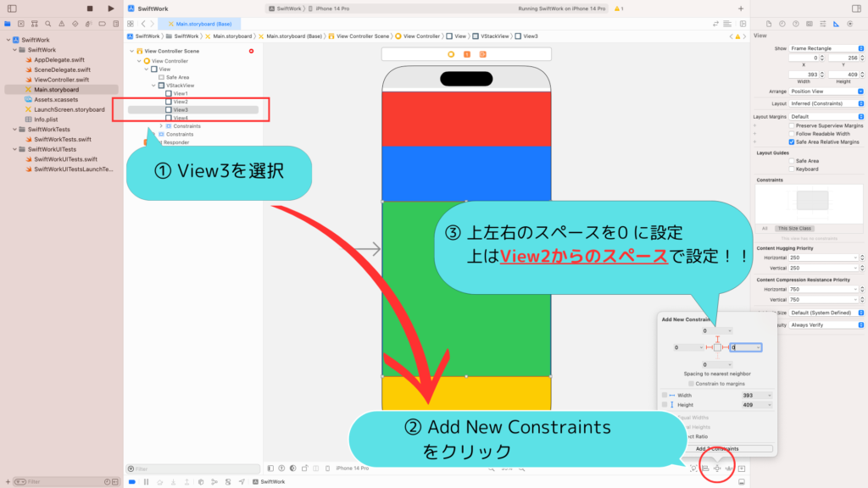Hide the navigator sidebar
Viewport: 868px width, 488px height.
tap(12, 8)
